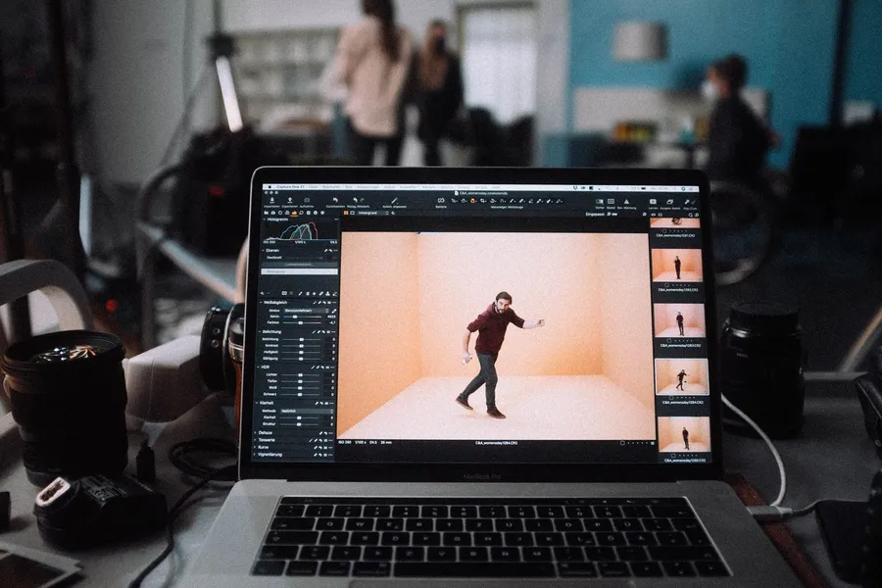Open the lens circle tool tab
882x588 pixels.
point(280,213)
